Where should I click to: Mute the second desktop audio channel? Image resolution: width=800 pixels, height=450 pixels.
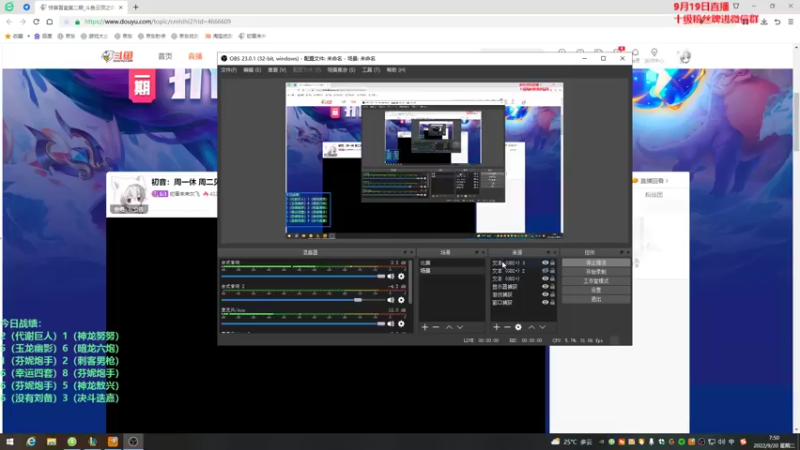click(391, 300)
